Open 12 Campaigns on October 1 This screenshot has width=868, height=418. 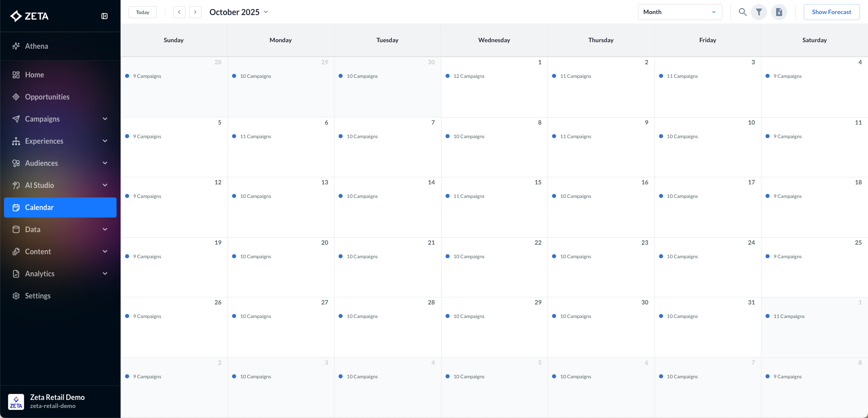[468, 76]
